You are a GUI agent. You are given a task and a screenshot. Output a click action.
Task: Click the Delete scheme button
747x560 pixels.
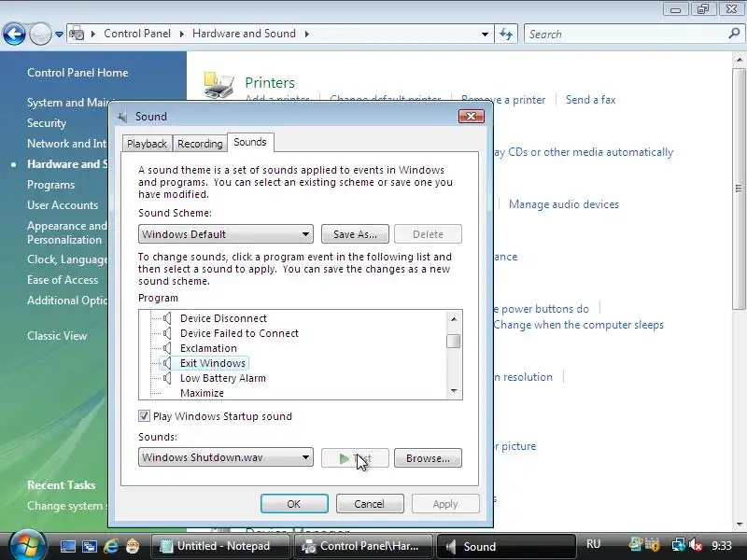tap(428, 234)
